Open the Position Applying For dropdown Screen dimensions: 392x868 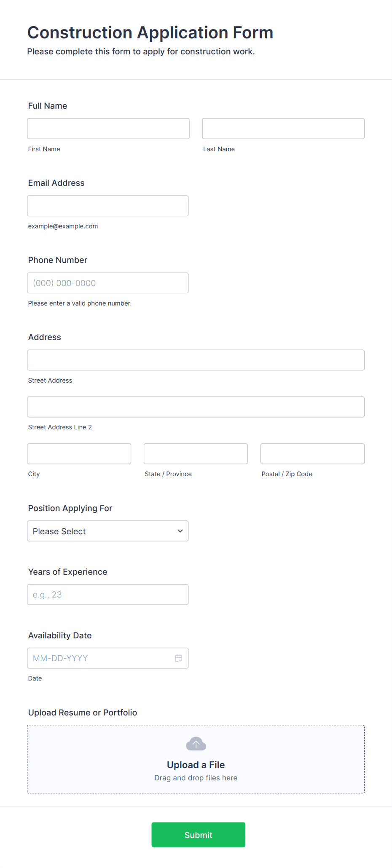[x=107, y=531]
